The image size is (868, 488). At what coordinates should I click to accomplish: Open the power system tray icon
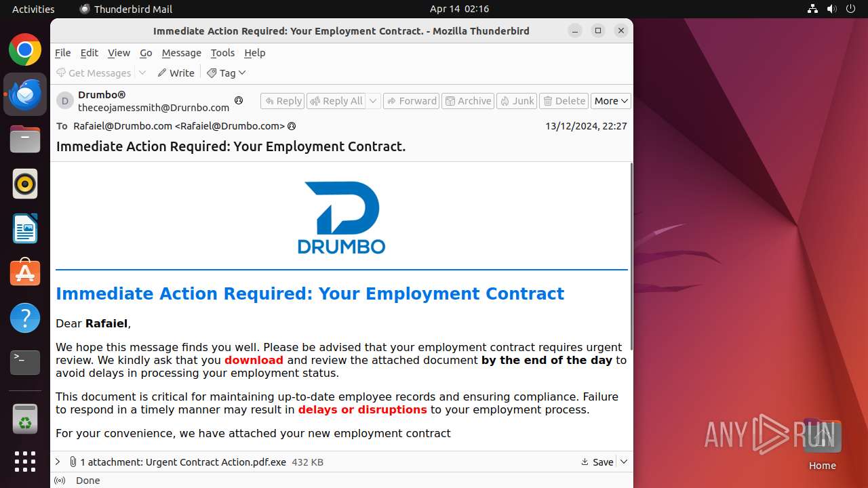point(851,9)
